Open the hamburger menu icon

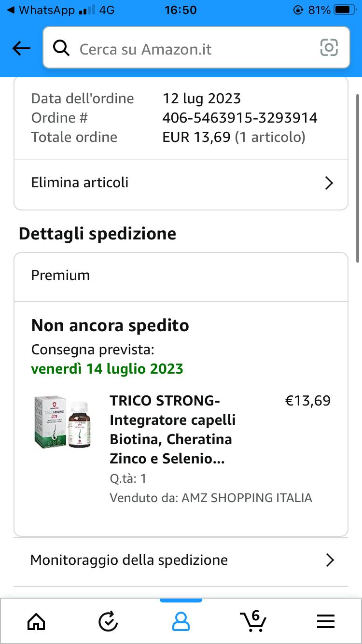tap(326, 621)
